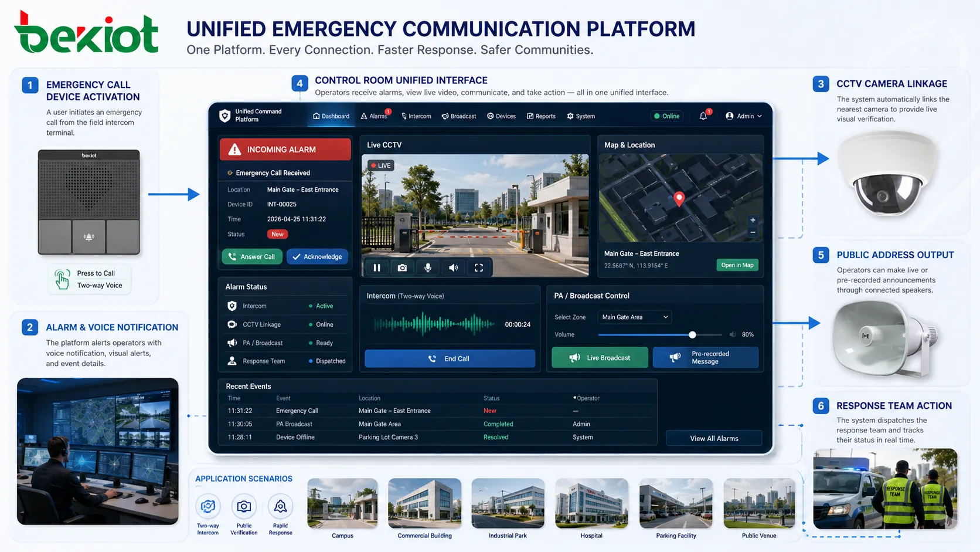
Task: Click the Unified Command Platform shield logo
Action: (224, 116)
